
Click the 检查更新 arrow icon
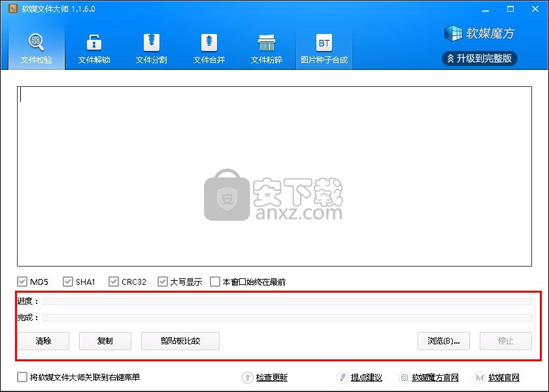pyautogui.click(x=248, y=378)
